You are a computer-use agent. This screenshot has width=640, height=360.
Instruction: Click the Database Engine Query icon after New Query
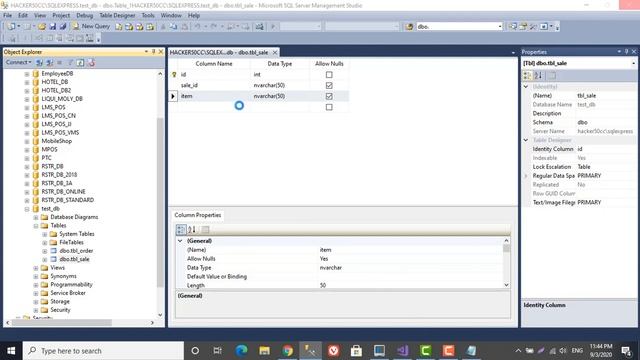click(x=118, y=27)
